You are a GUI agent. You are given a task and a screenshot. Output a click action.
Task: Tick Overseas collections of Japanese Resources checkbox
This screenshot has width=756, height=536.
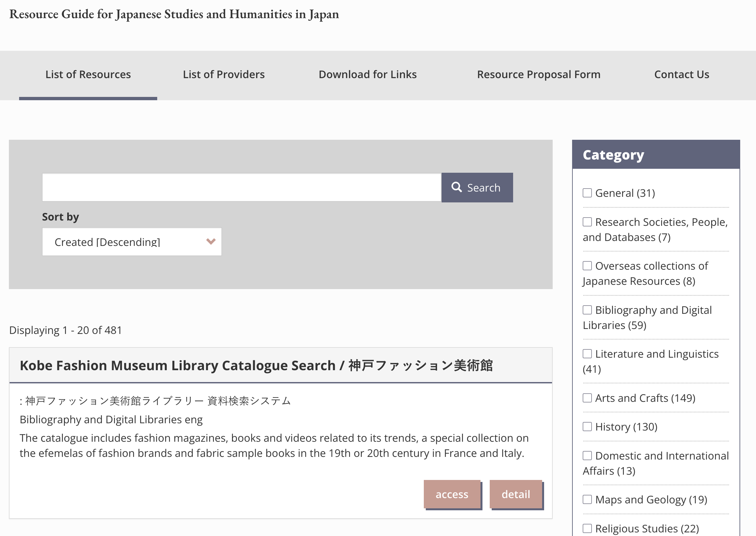587,266
